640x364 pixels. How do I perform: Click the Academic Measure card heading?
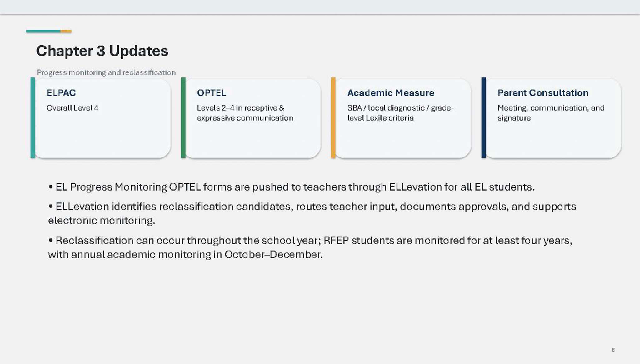(391, 93)
